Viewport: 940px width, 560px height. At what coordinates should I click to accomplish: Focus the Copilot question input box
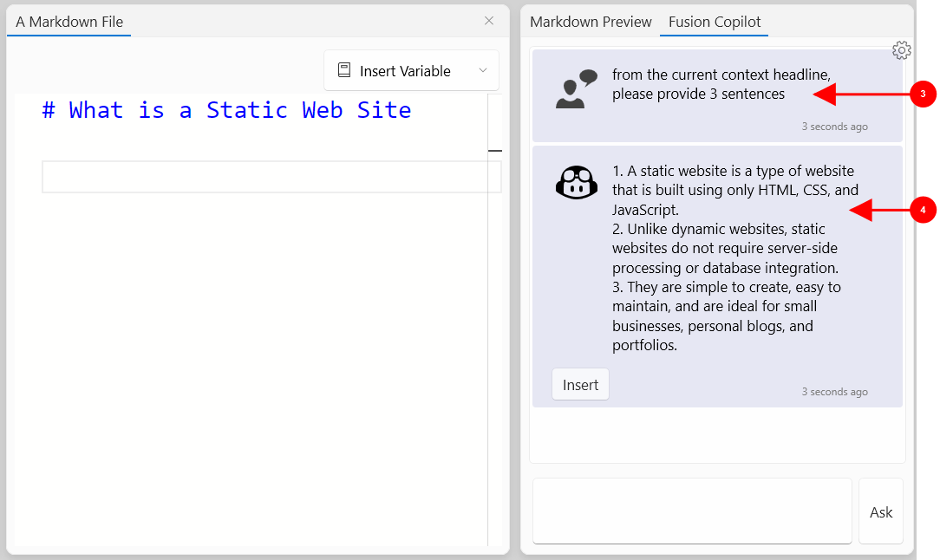point(692,511)
